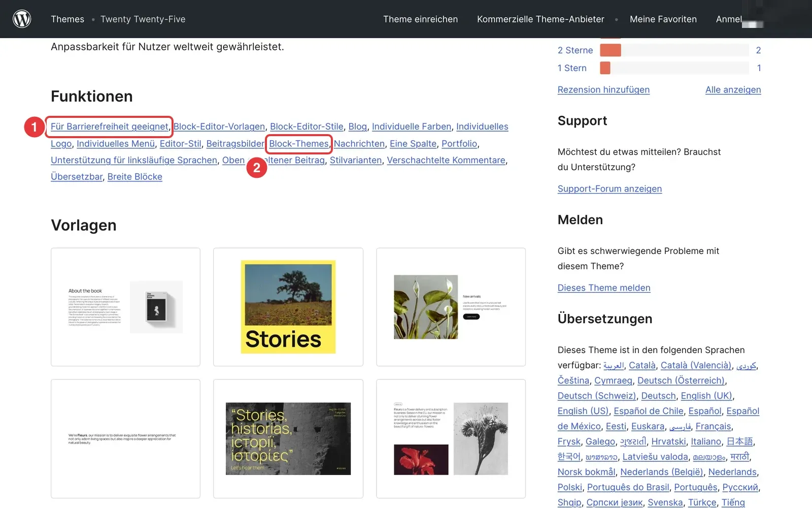Open the 'We're Fleurs' text template thumbnail
Image resolution: width=812 pixels, height=508 pixels.
pyautogui.click(x=125, y=439)
